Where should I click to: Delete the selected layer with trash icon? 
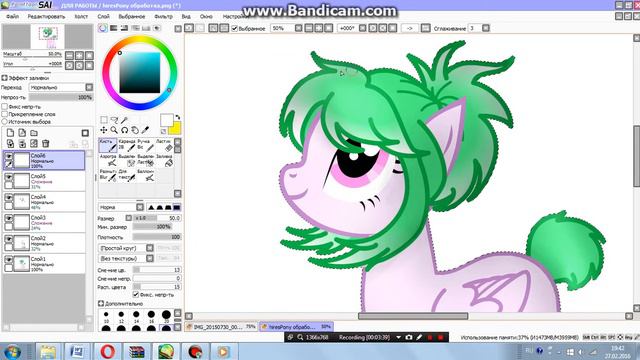pyautogui.click(x=46, y=143)
